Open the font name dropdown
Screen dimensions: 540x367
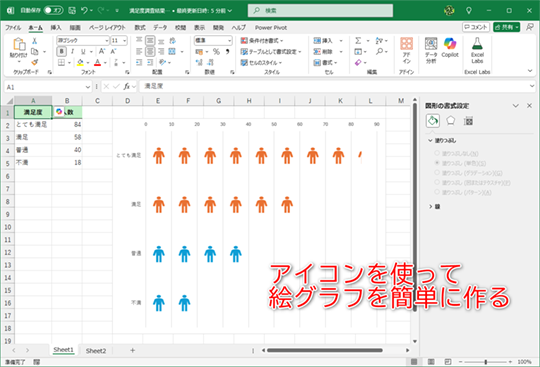click(x=106, y=41)
